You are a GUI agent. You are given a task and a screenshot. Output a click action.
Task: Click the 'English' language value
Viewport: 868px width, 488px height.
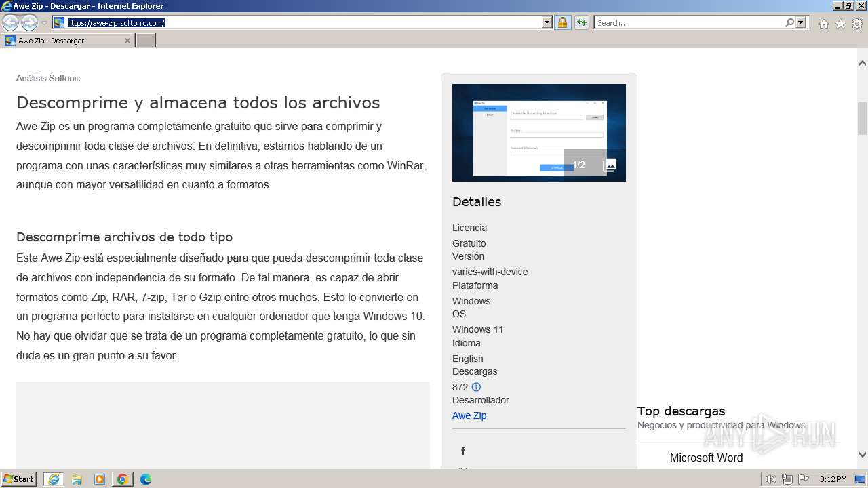tap(468, 359)
